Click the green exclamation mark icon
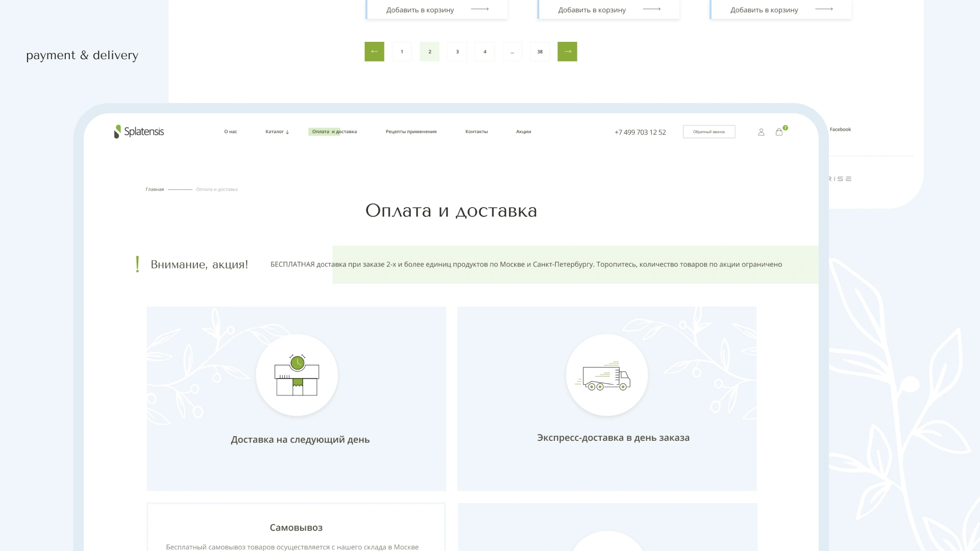This screenshot has width=980, height=551. 137,264
